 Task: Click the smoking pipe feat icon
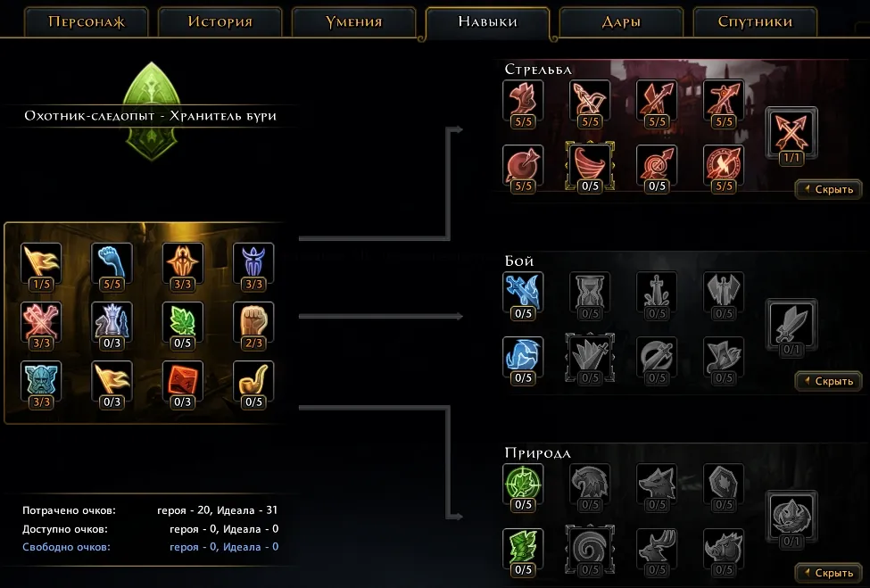[x=253, y=380]
